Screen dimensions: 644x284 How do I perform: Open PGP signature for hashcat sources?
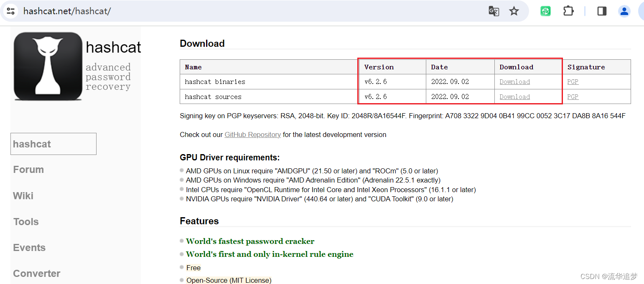tap(573, 97)
